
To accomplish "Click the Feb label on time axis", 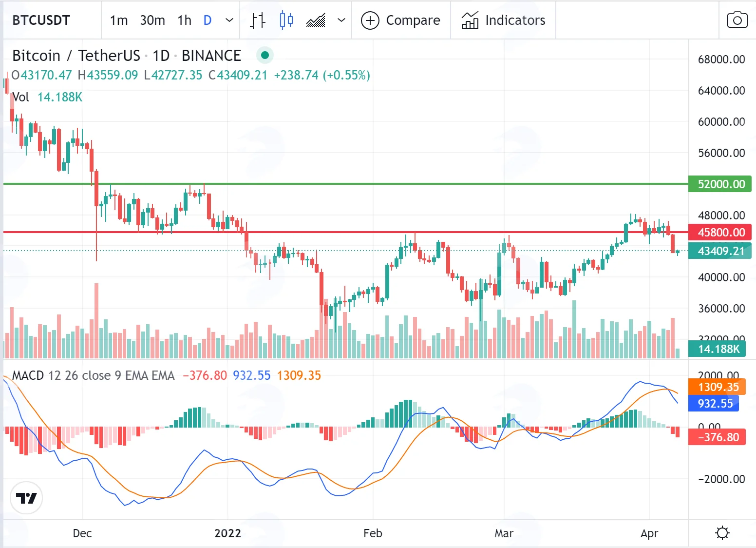I will click(x=373, y=533).
